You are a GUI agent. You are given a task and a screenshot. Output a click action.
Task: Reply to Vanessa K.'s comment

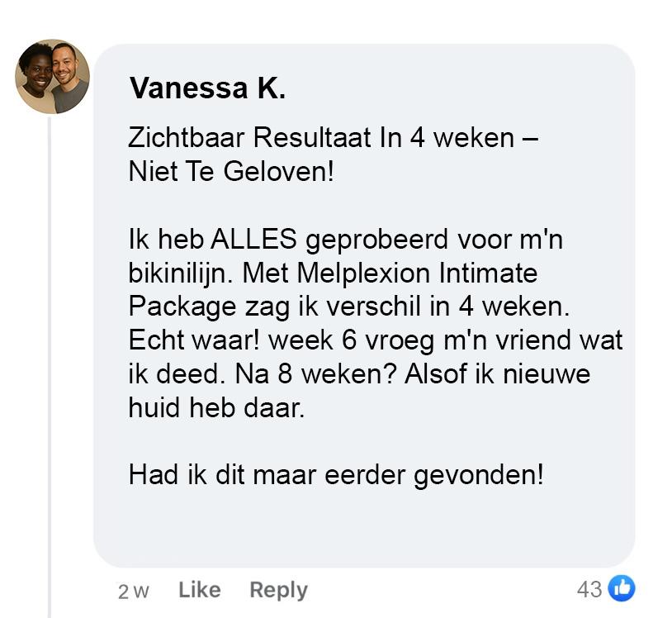[x=278, y=590]
